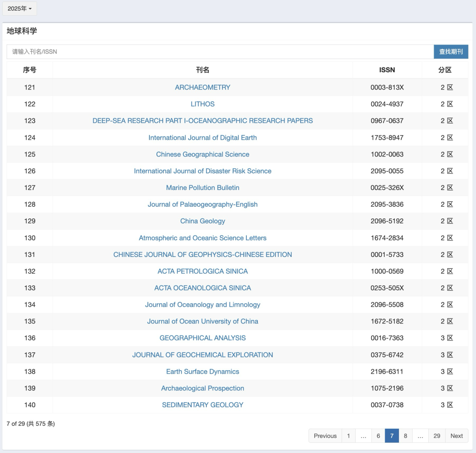Open GEOGRAPHICAL ANALYSIS link
476x453 pixels.
click(x=202, y=338)
